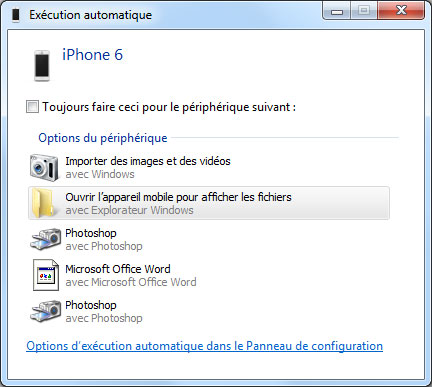The height and width of the screenshot is (387, 432).
Task: Click the yellow folder icon for Ouvrir l'appareil mobile
Action: coord(42,203)
